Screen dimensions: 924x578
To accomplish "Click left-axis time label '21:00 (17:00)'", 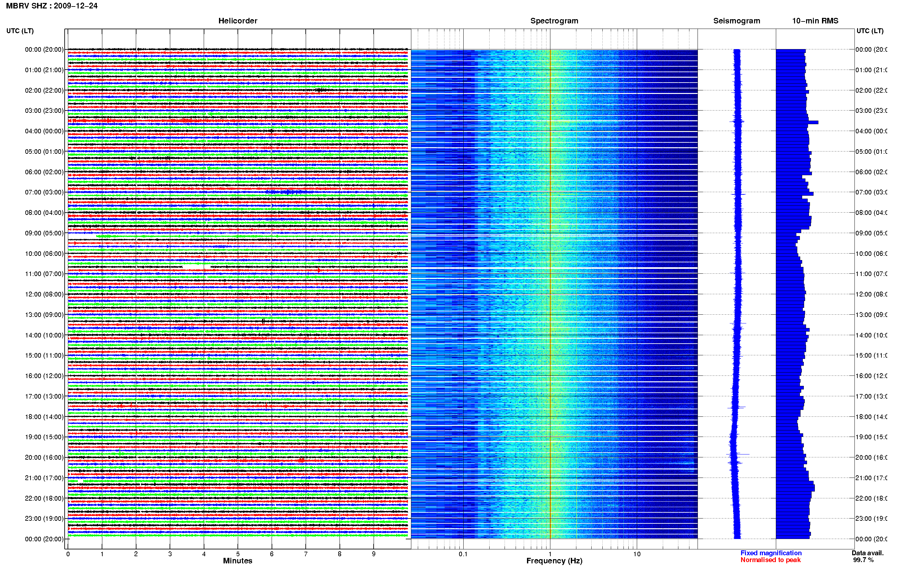I will (44, 478).
